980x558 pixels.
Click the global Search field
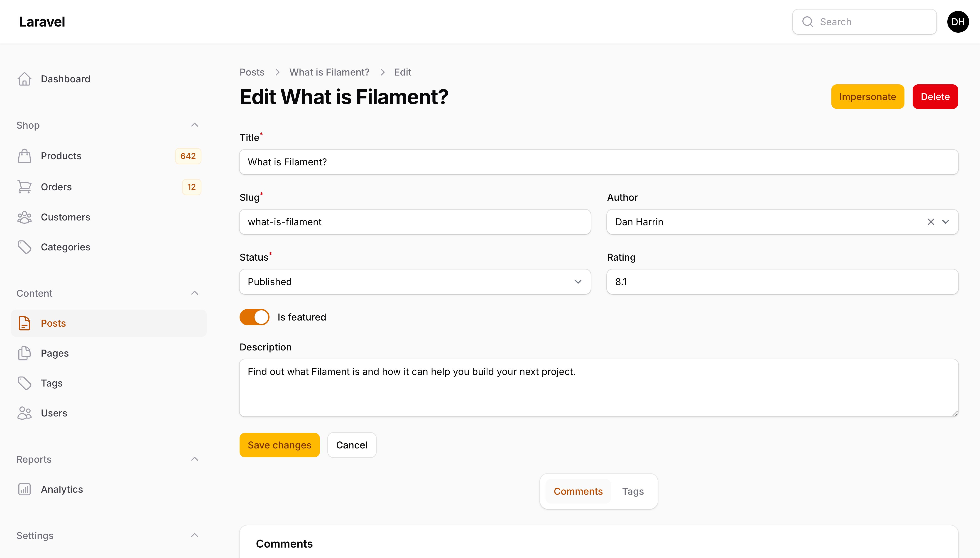click(864, 22)
